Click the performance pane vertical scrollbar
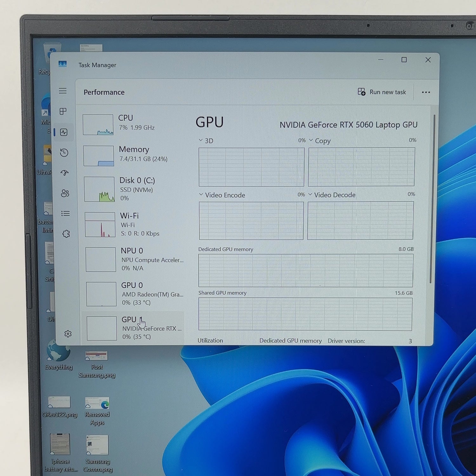This screenshot has height=476, width=476. 433,198
